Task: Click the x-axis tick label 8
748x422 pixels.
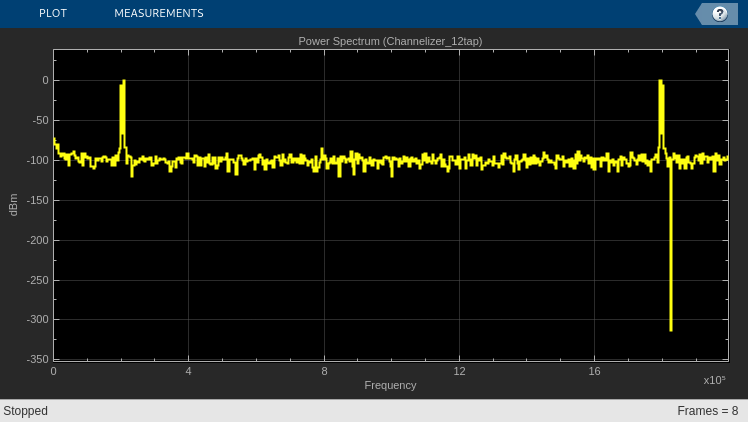Action: [324, 371]
